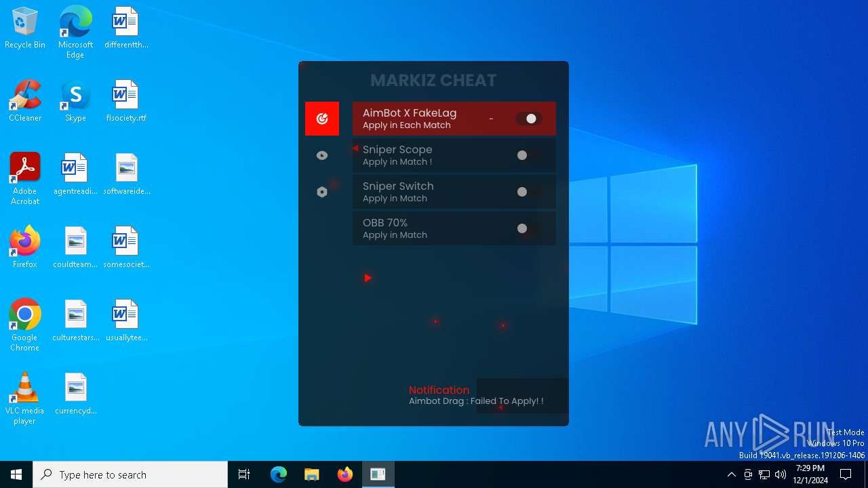Click the Aimbot Drag failed message
This screenshot has width=868, height=488.
[476, 401]
